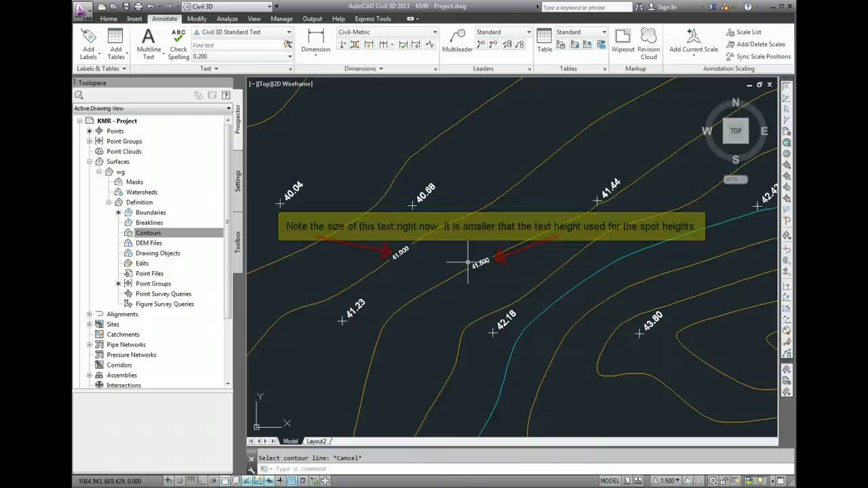Select the Multiline Text tool
The image size is (868, 488).
(x=149, y=44)
